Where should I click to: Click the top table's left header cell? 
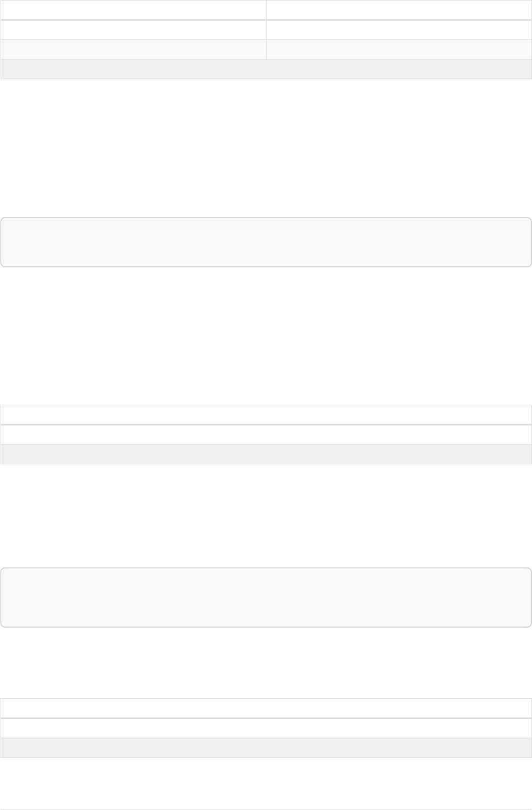pos(133,10)
